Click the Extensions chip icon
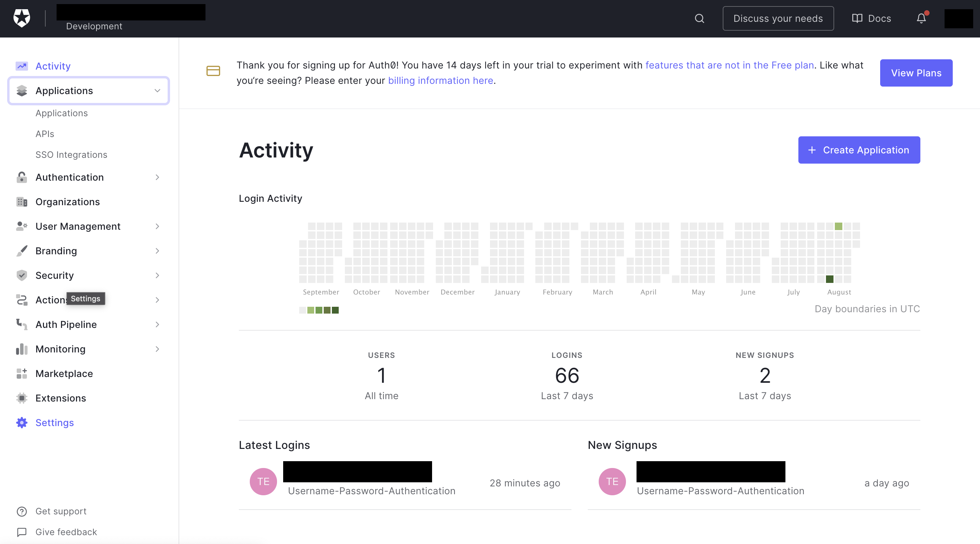Screen dimensions: 980x544 (x=22, y=398)
